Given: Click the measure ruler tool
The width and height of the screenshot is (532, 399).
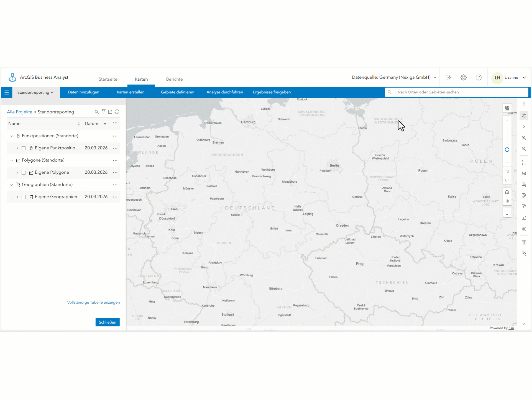Looking at the screenshot, I should pyautogui.click(x=524, y=173).
